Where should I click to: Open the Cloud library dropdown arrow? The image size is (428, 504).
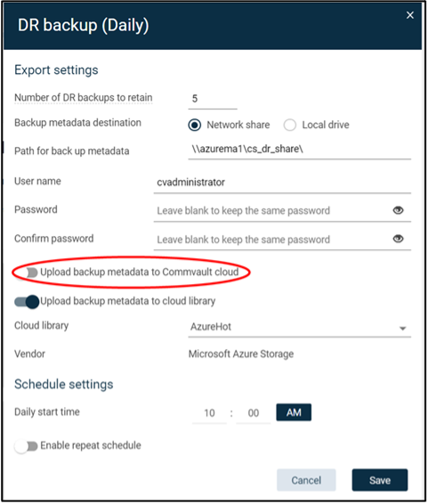point(402,329)
